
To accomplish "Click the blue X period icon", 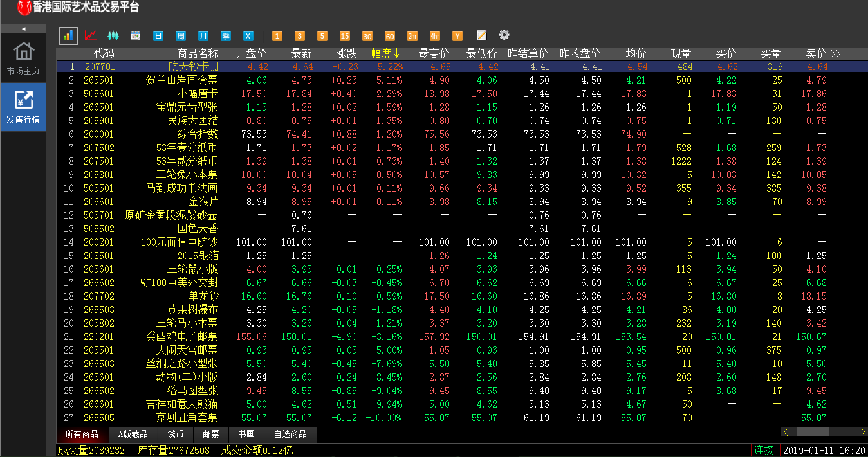I will tap(248, 36).
